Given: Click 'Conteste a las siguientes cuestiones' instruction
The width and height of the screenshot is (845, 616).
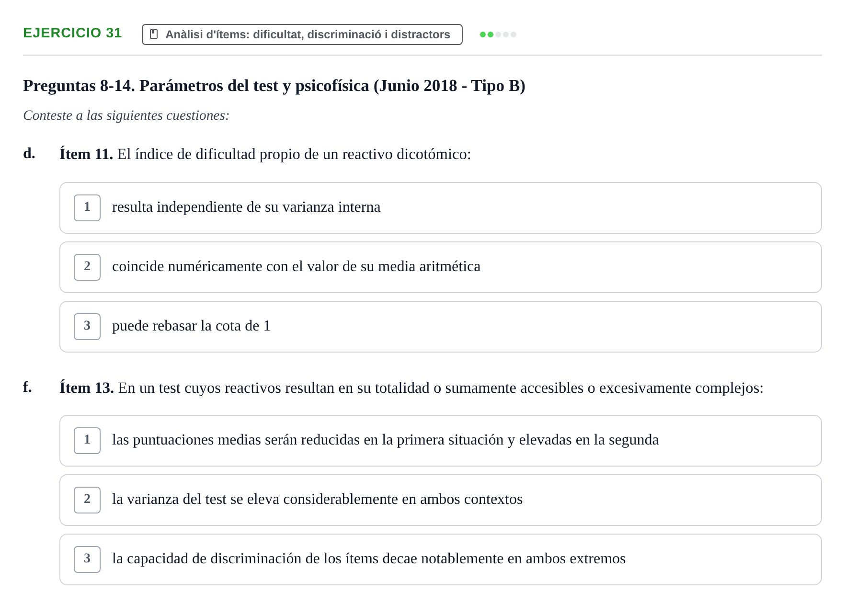Looking at the screenshot, I should [126, 115].
